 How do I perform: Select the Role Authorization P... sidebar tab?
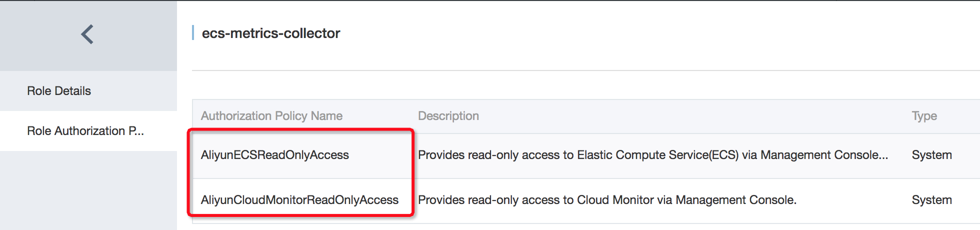coord(85,131)
